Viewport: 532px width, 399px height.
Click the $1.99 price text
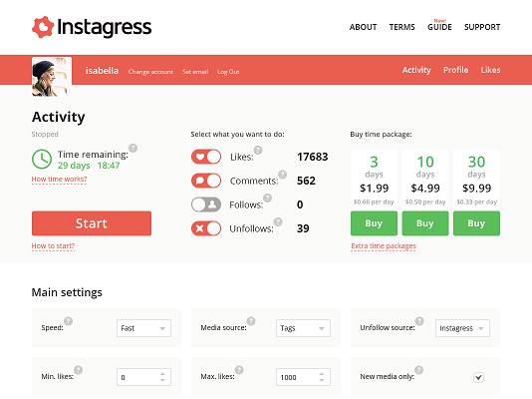[374, 189]
